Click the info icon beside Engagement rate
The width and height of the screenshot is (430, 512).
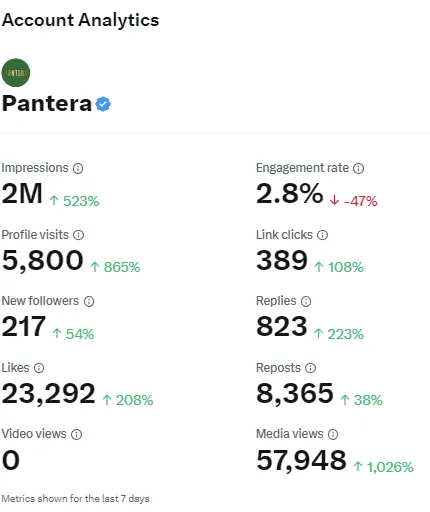[359, 168]
